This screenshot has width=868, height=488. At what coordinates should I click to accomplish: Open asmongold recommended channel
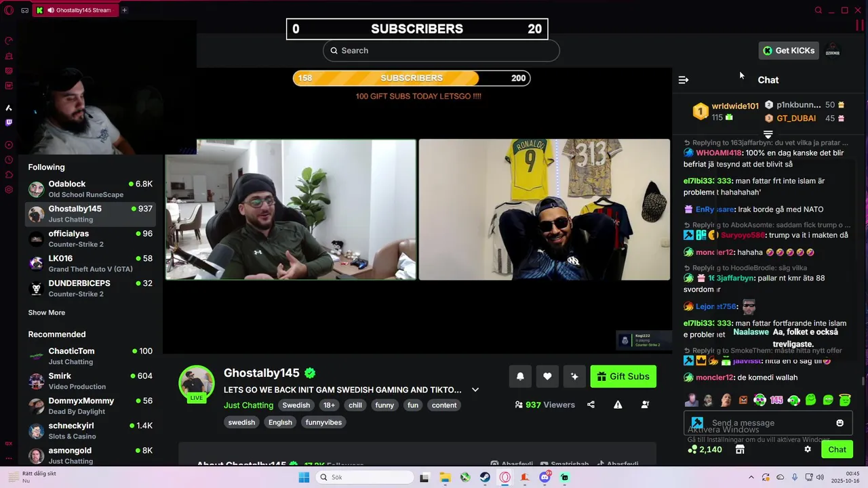click(x=91, y=455)
